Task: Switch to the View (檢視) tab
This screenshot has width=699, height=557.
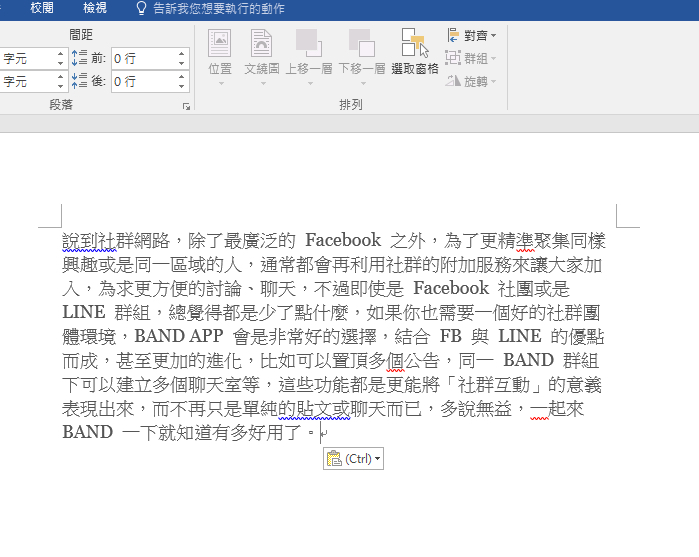Action: tap(95, 8)
